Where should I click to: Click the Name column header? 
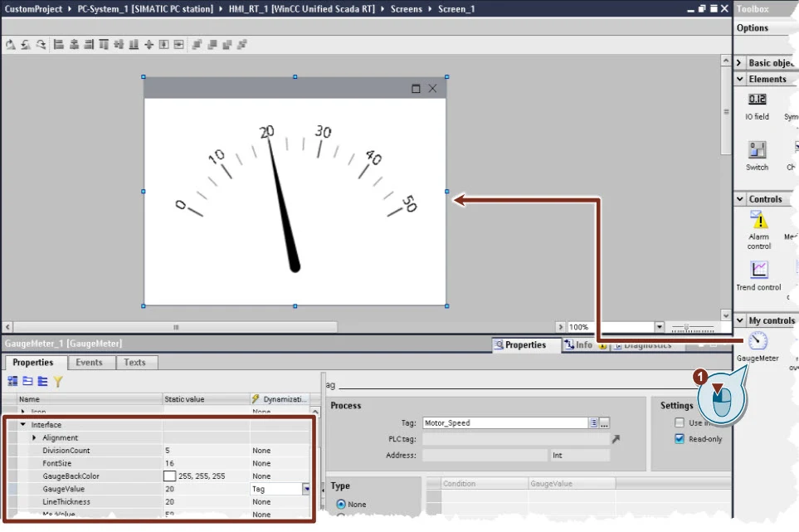point(89,399)
